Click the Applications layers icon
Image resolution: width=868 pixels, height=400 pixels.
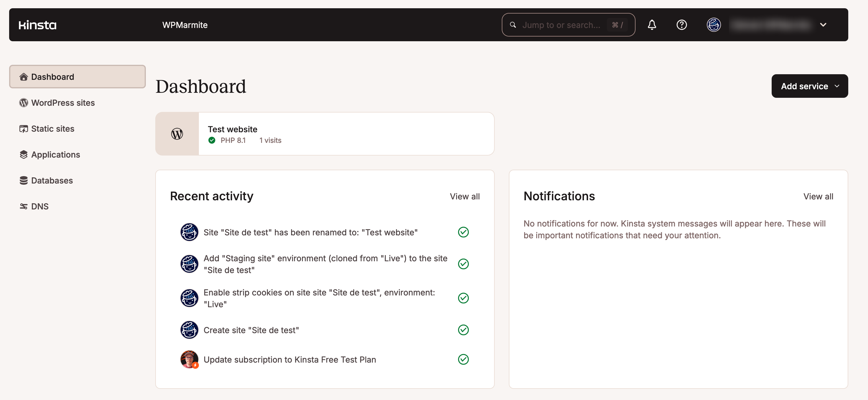tap(23, 155)
